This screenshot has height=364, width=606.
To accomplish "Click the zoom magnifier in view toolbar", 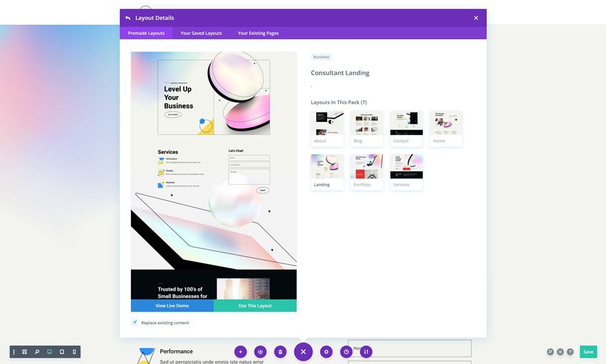I will pyautogui.click(x=36, y=352).
